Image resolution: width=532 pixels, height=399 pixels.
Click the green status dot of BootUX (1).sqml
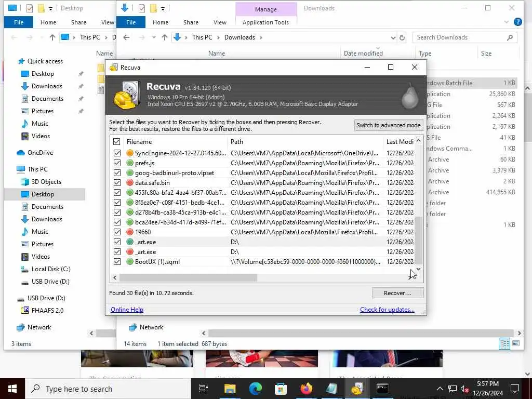click(x=129, y=262)
